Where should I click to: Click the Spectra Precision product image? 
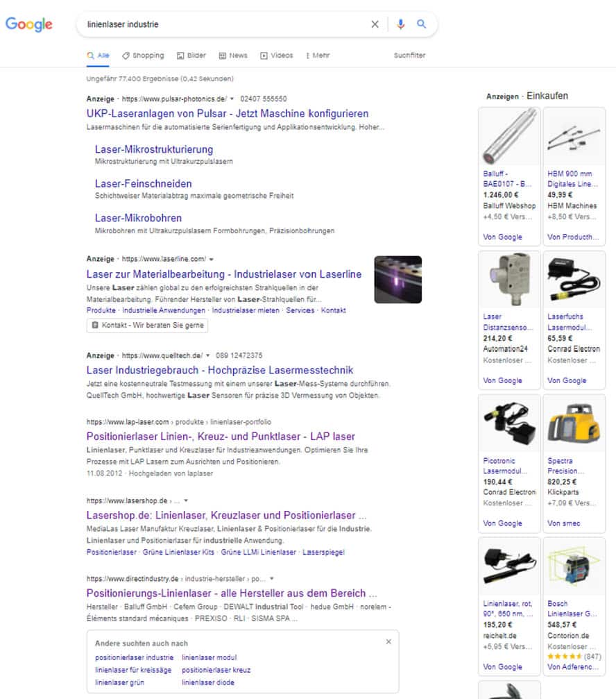pyautogui.click(x=574, y=423)
